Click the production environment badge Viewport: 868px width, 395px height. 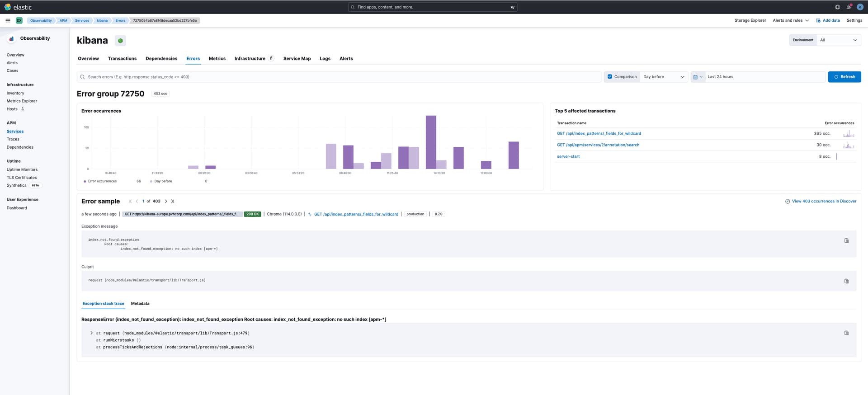(415, 214)
